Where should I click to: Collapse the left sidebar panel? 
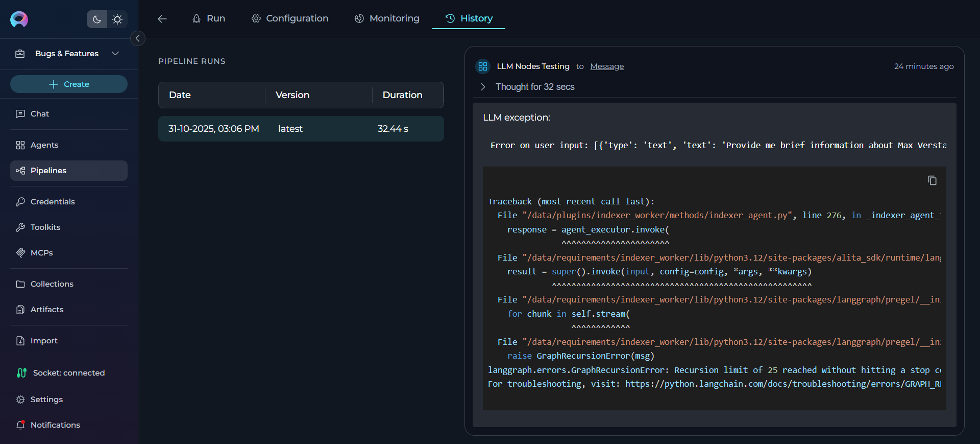click(137, 38)
